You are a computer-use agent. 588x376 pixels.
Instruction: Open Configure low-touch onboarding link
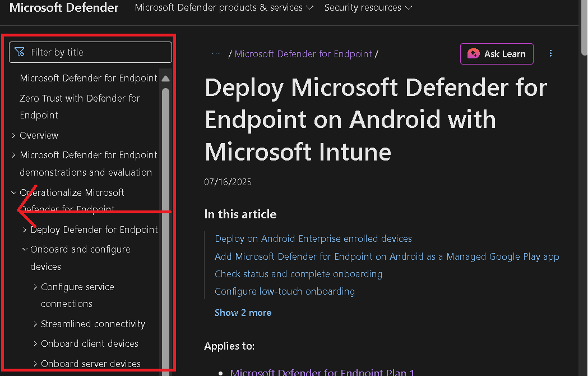(285, 291)
